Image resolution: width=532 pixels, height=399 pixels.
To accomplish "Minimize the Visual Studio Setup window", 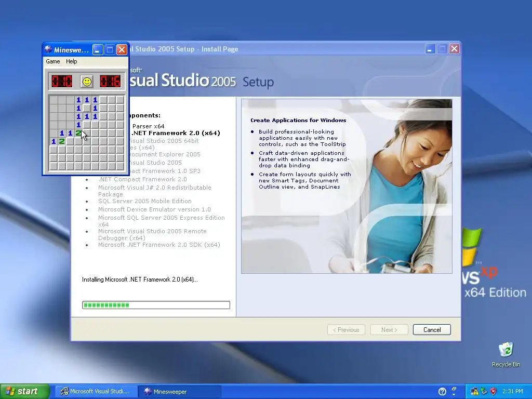I will tap(430, 49).
